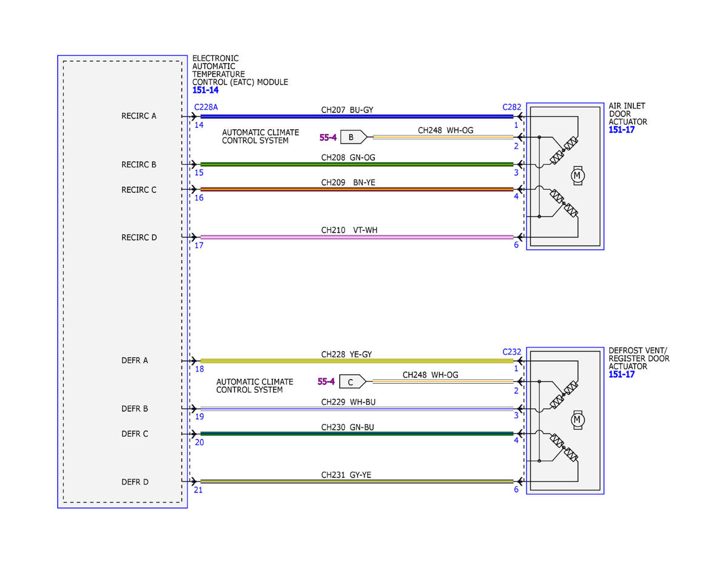Click the CH248 WH-OG label near connector C
Image resolution: width=728 pixels, height=562 pixels.
(x=431, y=375)
